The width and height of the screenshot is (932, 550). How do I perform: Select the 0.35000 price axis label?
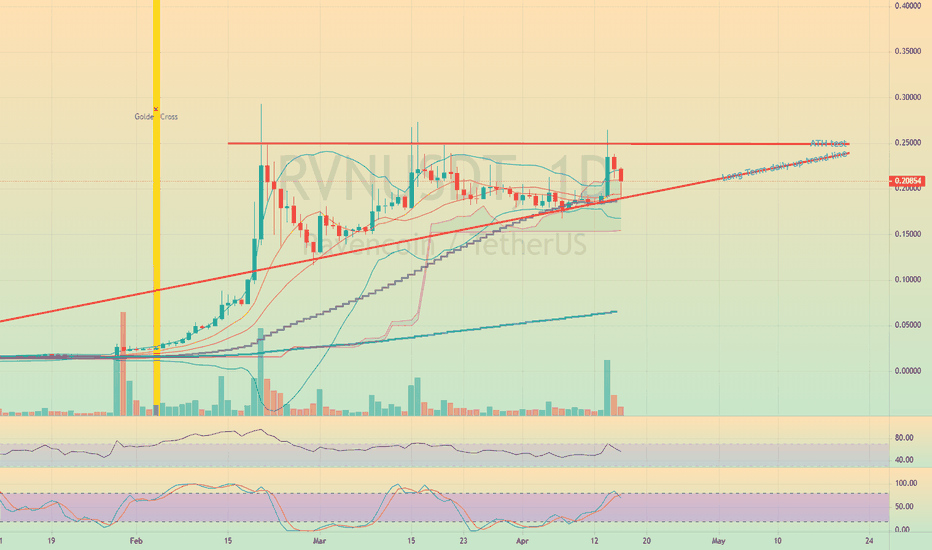pyautogui.click(x=908, y=52)
